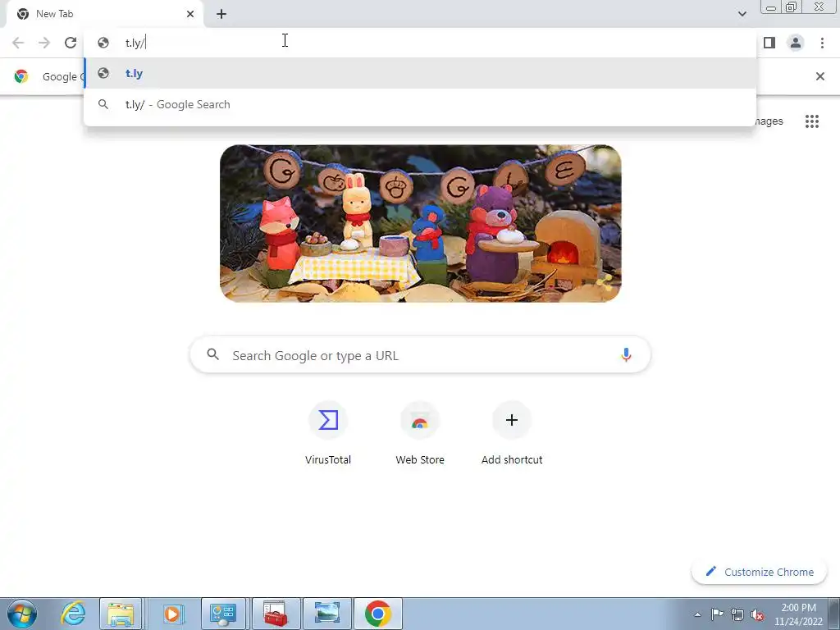Image resolution: width=840 pixels, height=630 pixels.
Task: Click the Chrome logo in the infobar
Action: (21, 76)
